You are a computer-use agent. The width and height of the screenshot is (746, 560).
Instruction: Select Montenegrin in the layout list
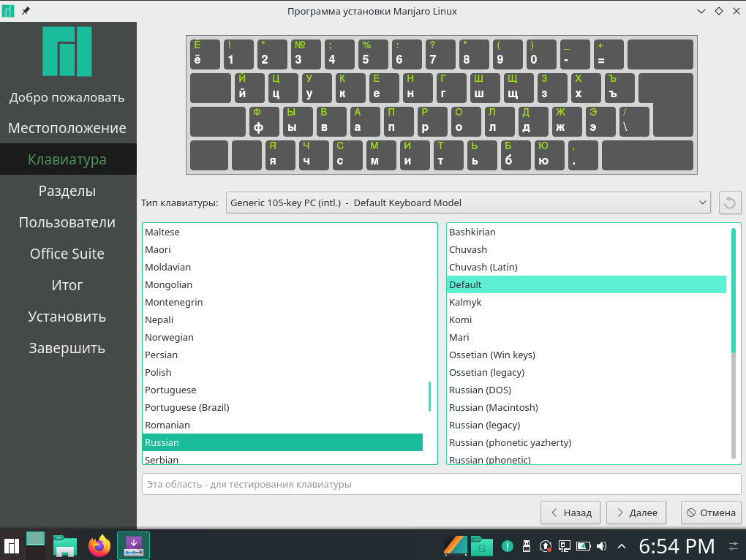[x=282, y=303]
